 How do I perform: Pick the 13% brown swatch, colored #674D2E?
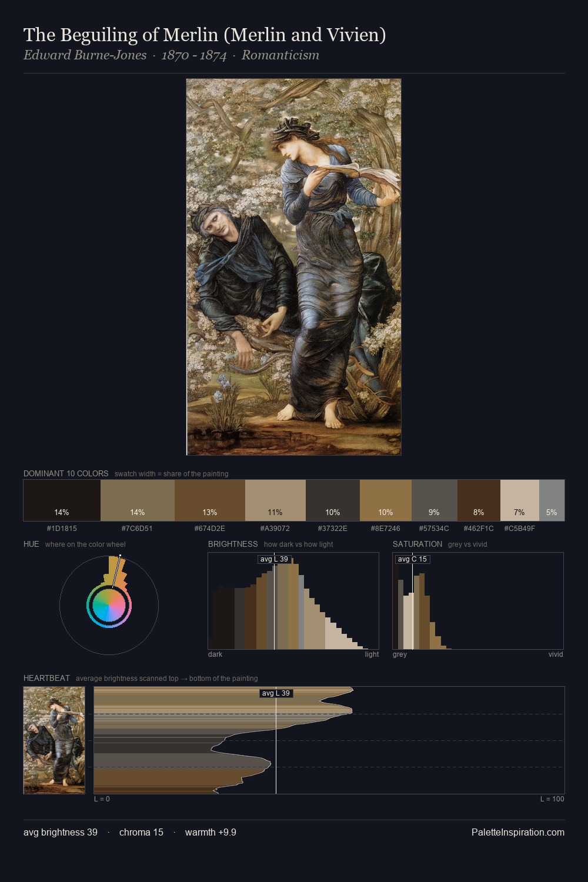[x=210, y=500]
